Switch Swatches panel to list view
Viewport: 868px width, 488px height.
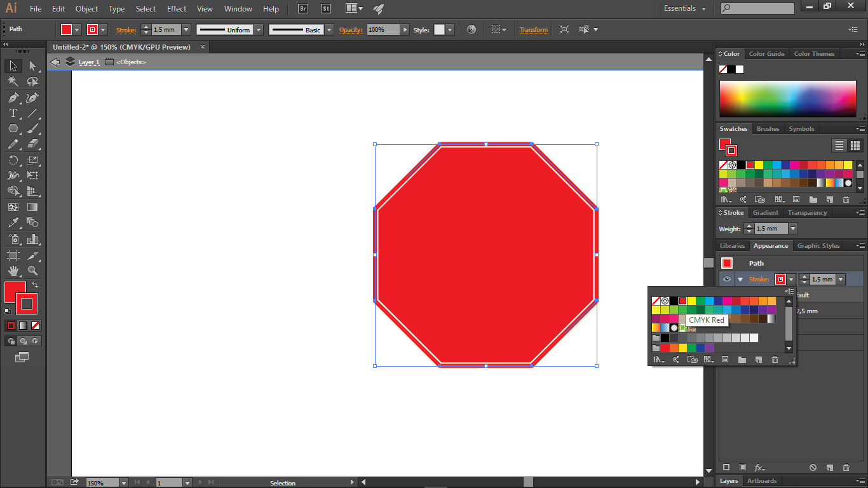pos(839,146)
